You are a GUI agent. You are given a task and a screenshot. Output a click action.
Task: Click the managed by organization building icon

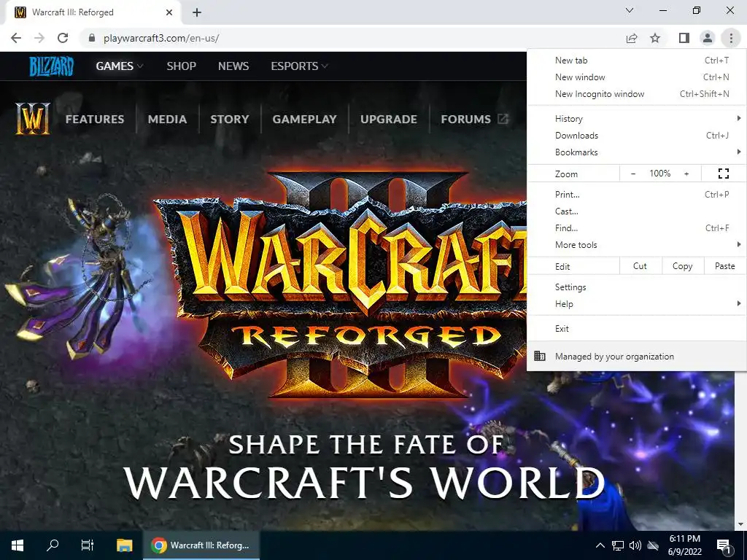click(x=540, y=356)
